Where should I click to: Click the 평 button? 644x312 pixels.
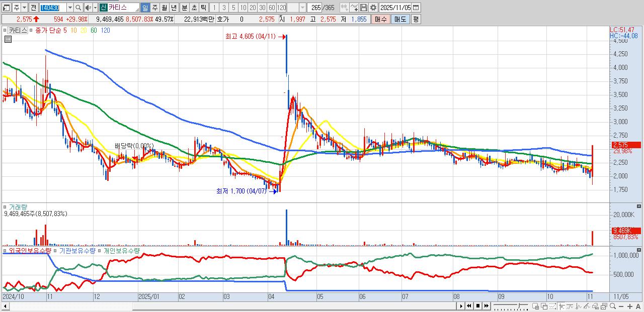(x=416, y=19)
